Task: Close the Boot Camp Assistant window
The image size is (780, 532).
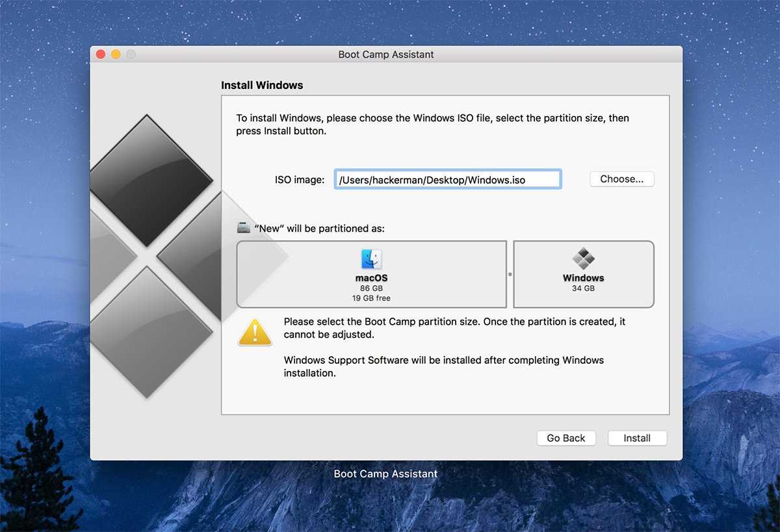Action: tap(101, 55)
